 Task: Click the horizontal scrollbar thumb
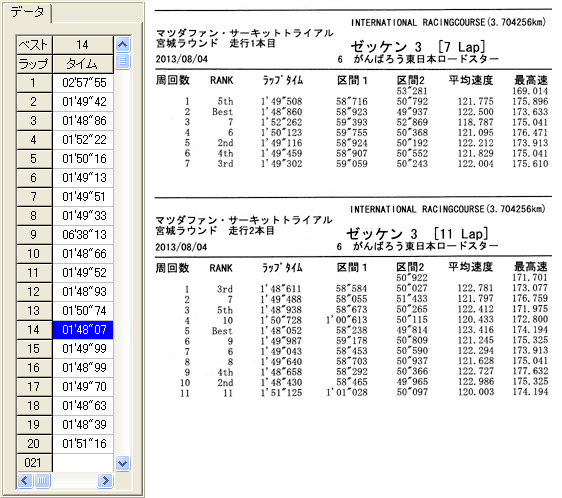click(42, 480)
